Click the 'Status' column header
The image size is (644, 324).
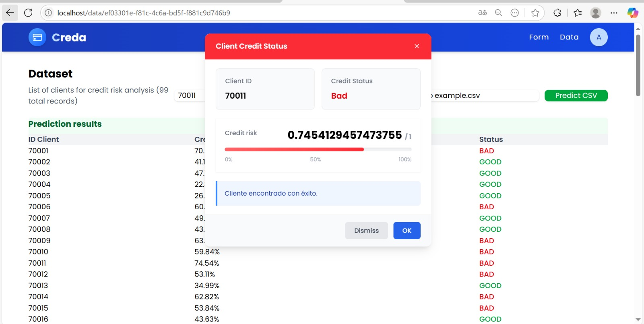tap(491, 139)
